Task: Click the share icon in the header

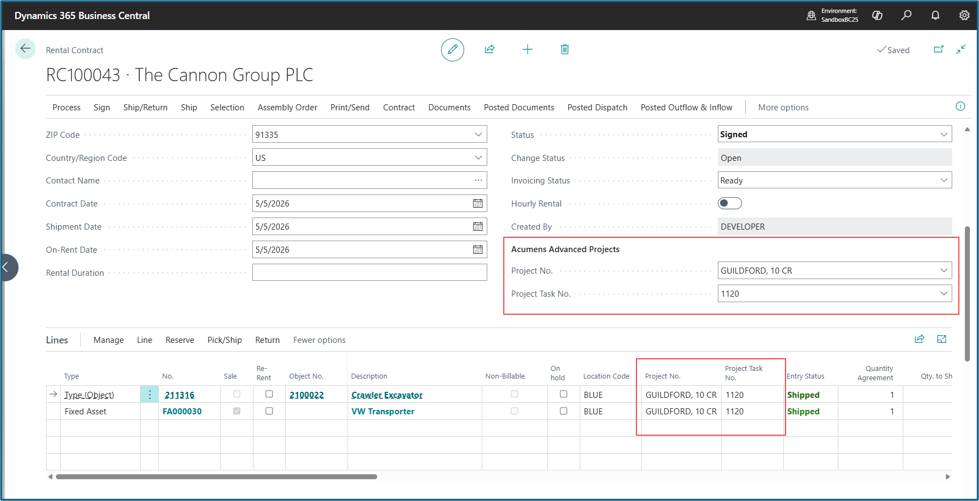Action: pos(490,49)
